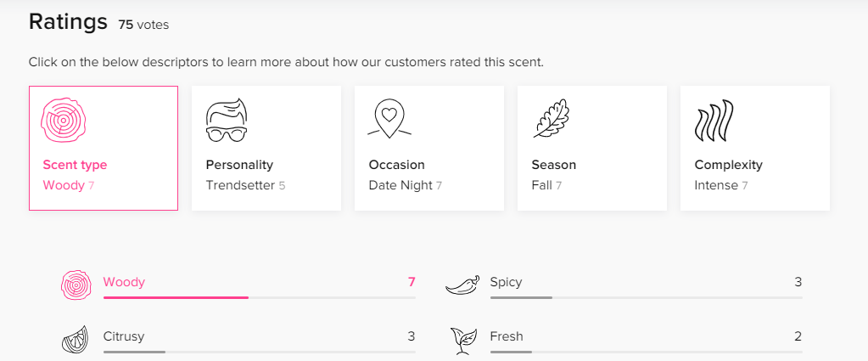Click the sprouting plant Fresh icon
Screen dimensions: 868x361
461,340
